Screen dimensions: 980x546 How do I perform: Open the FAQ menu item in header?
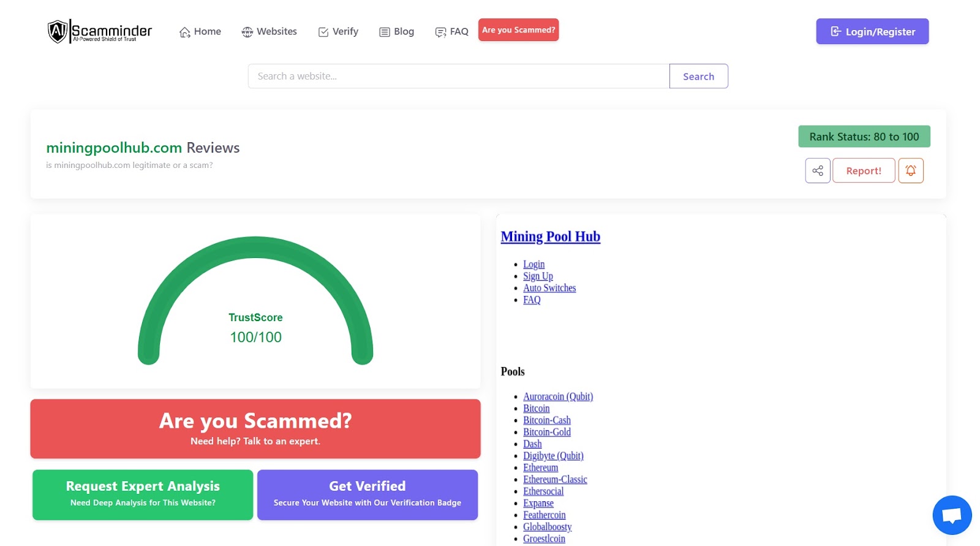(451, 32)
